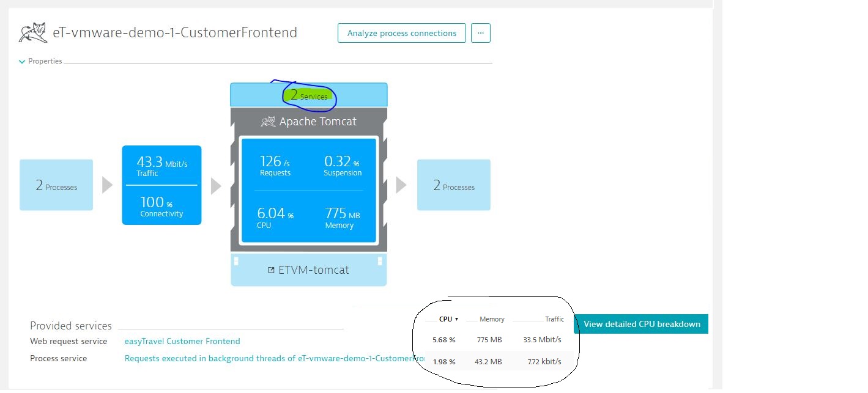Click the arrow leading to outgoing processes
The image size is (868, 393).
click(401, 185)
